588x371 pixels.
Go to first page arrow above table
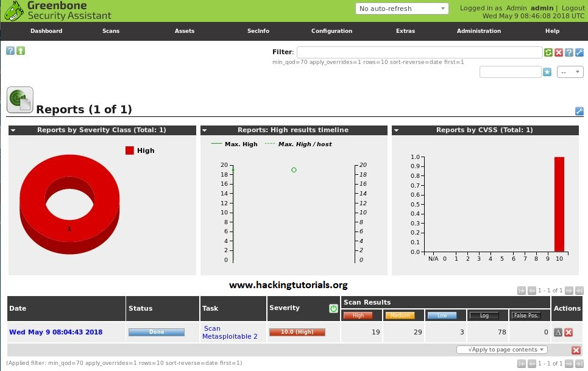[521, 291]
